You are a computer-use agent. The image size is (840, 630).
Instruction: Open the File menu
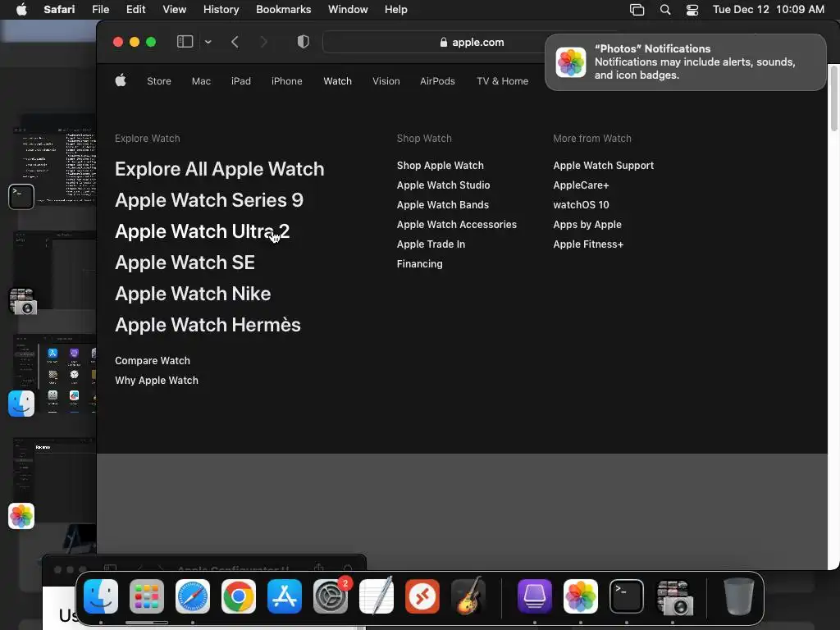101,10
